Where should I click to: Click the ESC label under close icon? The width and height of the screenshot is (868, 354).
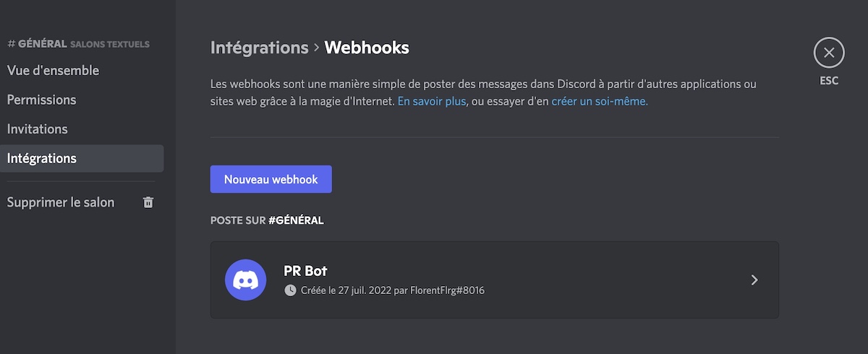(829, 81)
